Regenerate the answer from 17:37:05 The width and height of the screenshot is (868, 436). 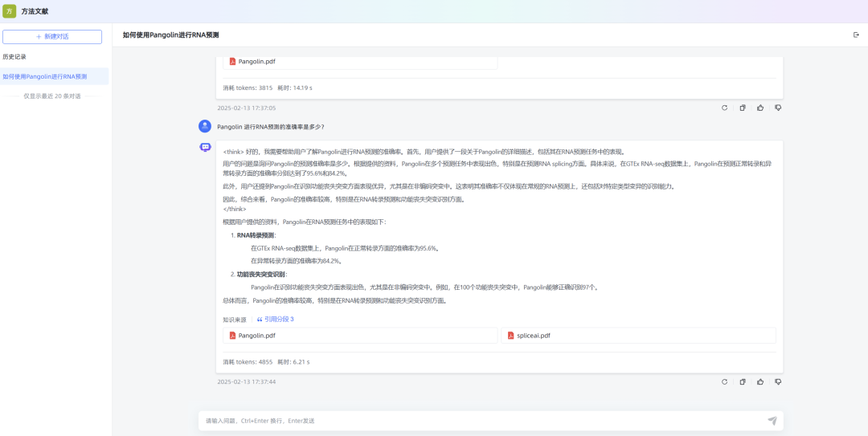coord(724,108)
